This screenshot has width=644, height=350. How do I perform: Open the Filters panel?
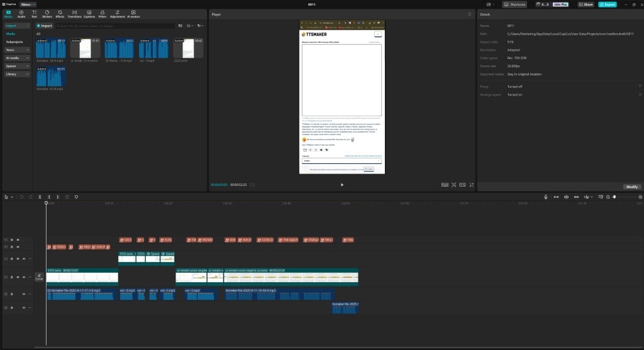click(x=102, y=13)
